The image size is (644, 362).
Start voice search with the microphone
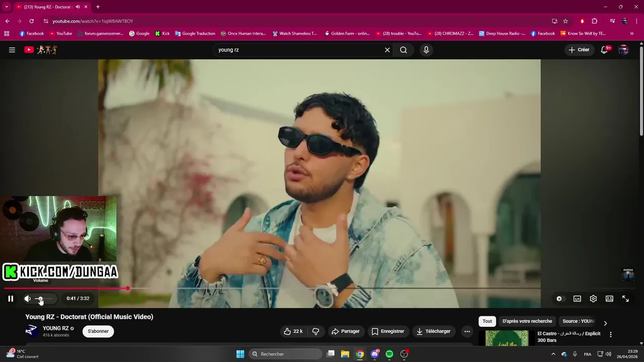(x=426, y=50)
